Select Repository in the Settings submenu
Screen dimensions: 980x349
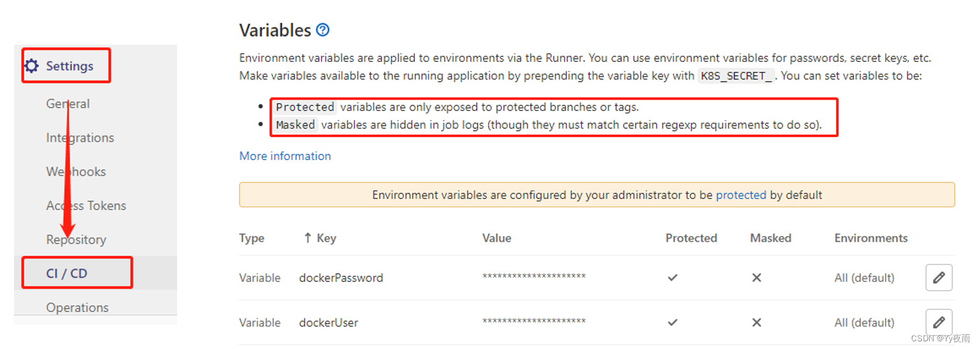point(76,239)
